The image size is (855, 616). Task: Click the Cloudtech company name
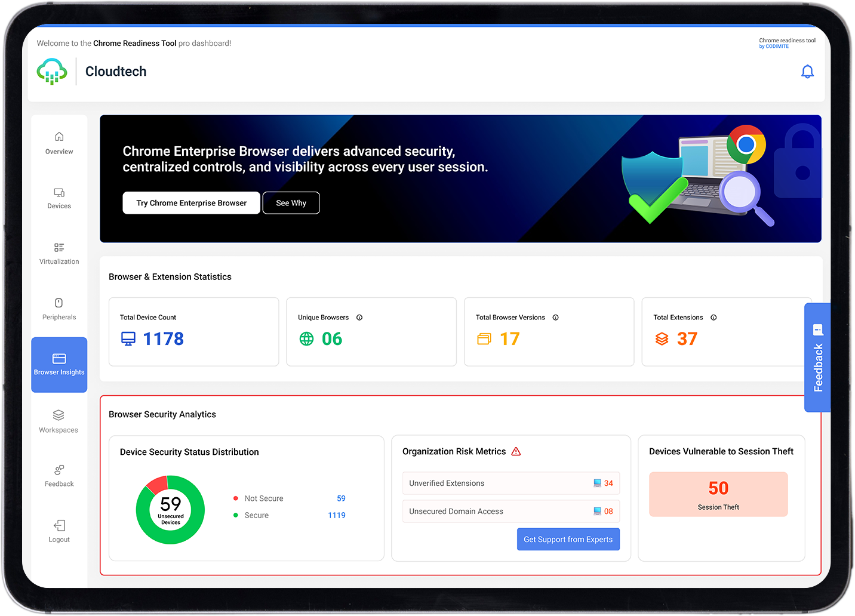(116, 72)
